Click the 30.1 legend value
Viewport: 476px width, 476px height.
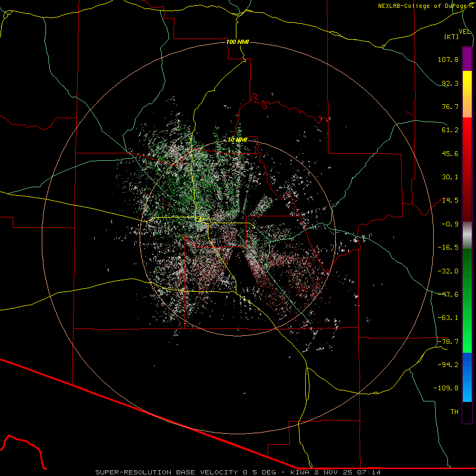coord(450,177)
